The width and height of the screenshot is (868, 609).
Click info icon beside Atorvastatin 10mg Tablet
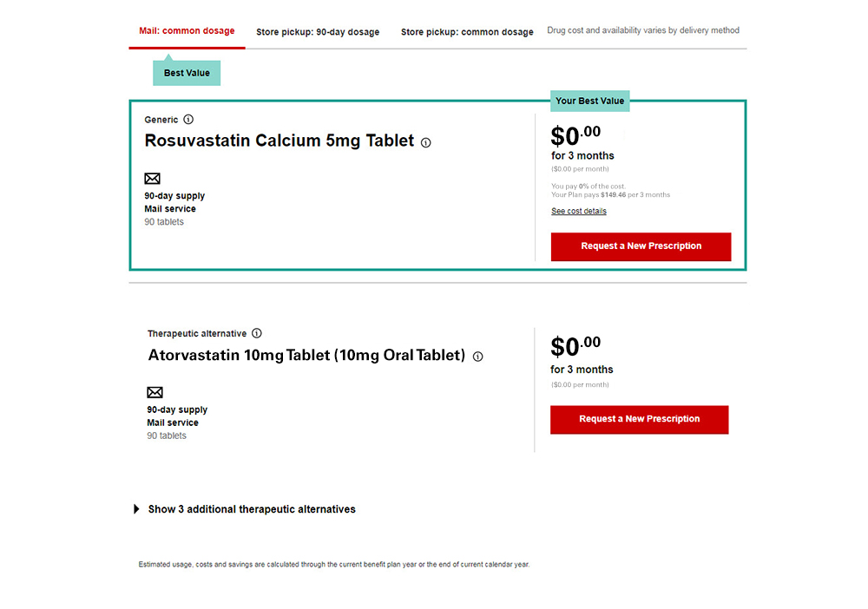478,357
